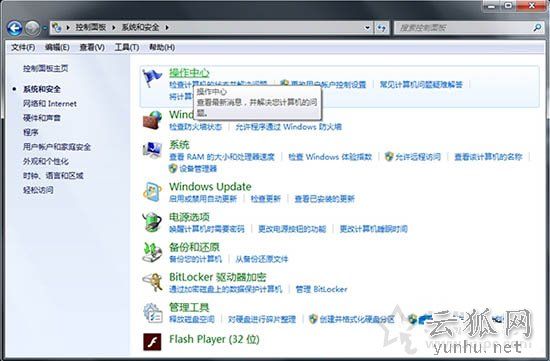Open the 操作中心 flag icon

[152, 78]
